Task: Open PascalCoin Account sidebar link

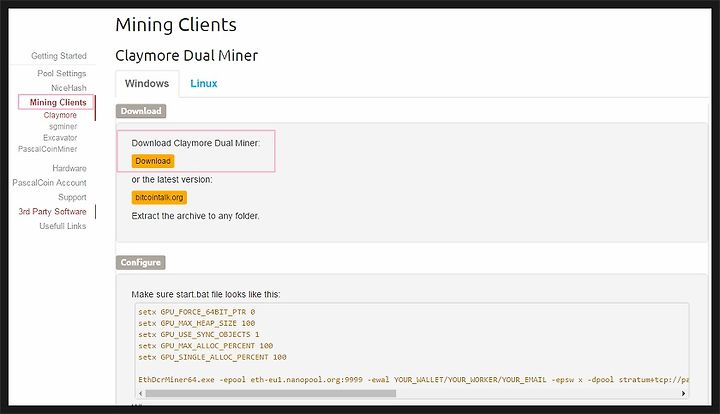Action: tap(50, 183)
